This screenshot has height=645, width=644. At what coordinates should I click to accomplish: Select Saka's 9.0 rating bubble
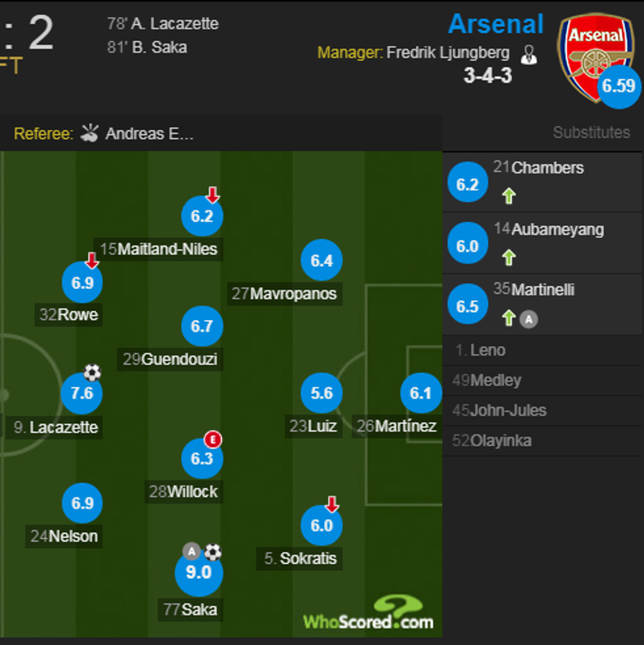[200, 572]
